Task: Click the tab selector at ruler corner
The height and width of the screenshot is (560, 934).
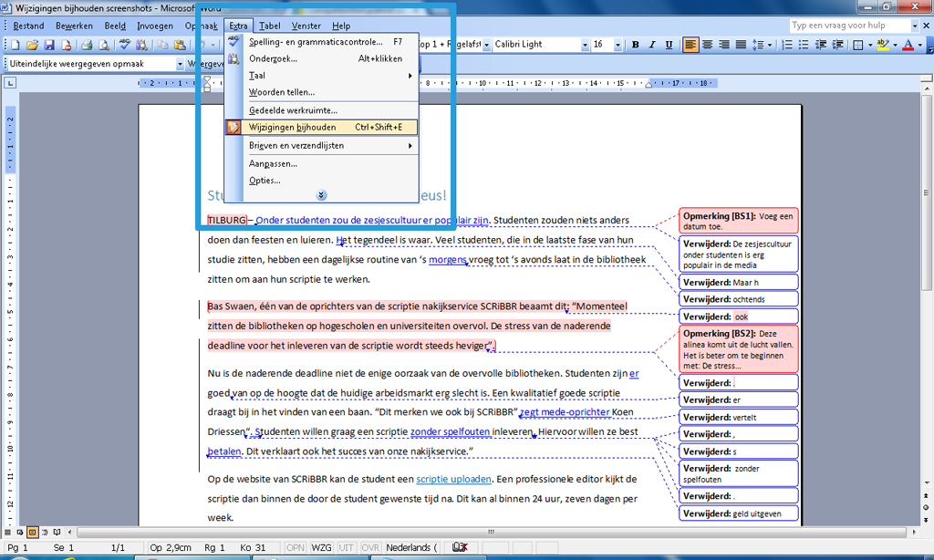Action: coord(11,83)
